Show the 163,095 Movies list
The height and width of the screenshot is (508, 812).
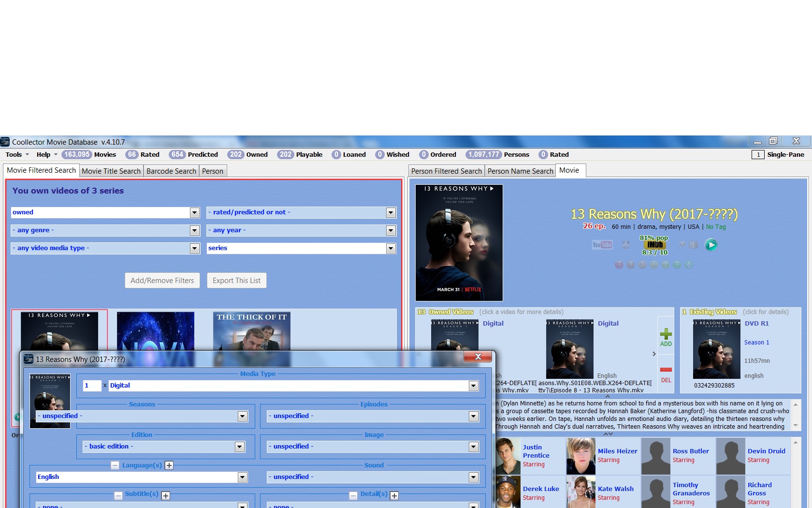[x=89, y=155]
